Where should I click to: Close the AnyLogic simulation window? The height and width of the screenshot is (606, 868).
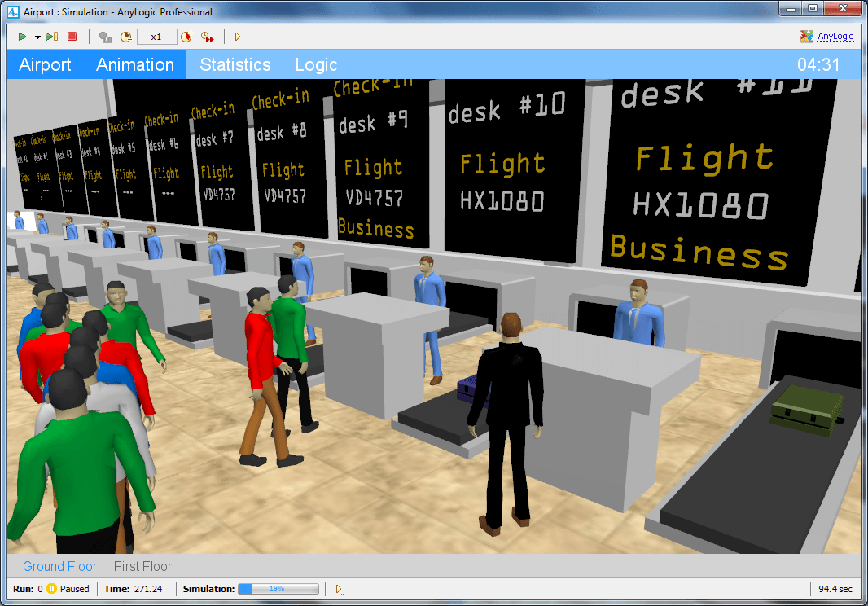click(843, 9)
